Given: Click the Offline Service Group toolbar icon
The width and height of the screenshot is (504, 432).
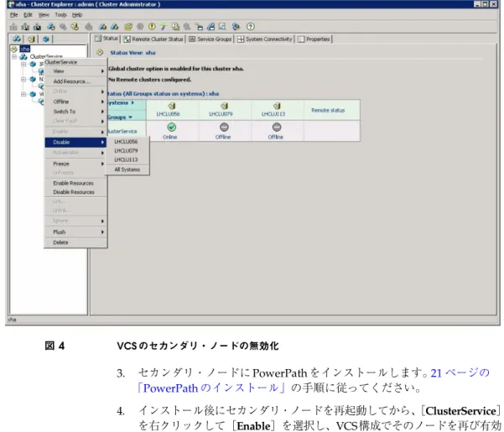Looking at the screenshot, I should [x=114, y=27].
